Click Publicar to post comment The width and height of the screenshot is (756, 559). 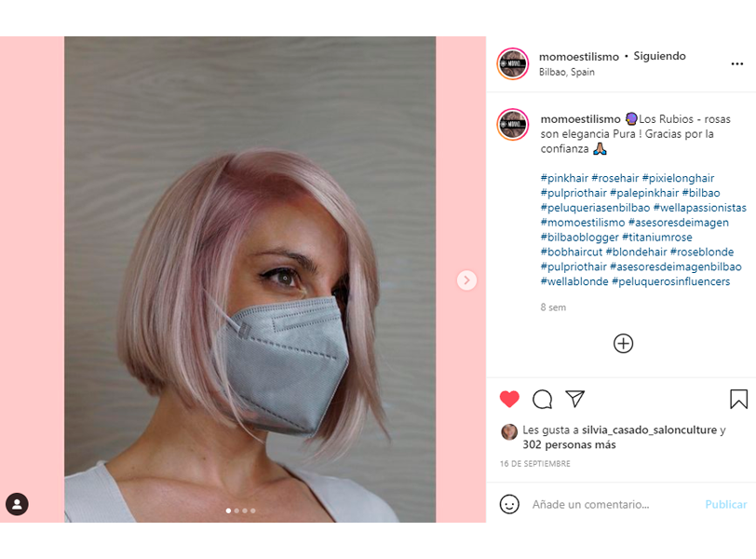coord(725,505)
